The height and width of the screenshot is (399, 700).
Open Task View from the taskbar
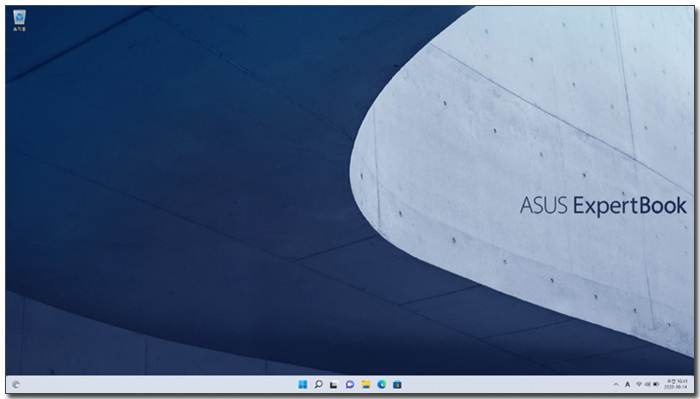pyautogui.click(x=334, y=384)
